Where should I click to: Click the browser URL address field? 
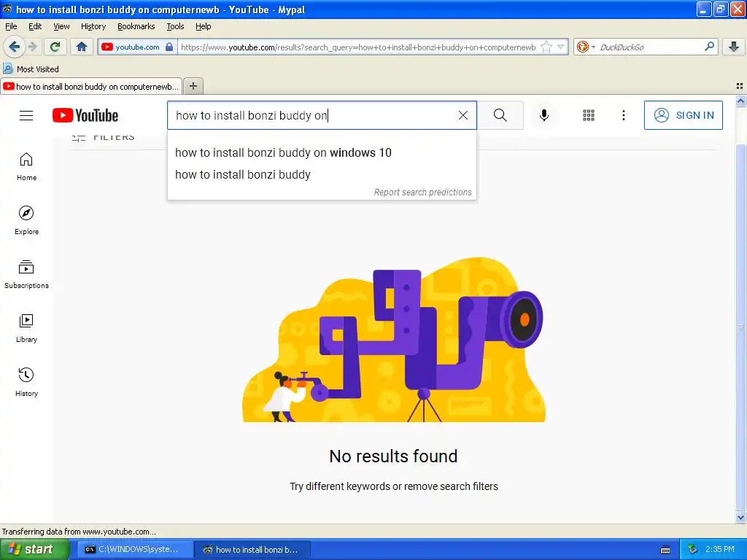[358, 47]
